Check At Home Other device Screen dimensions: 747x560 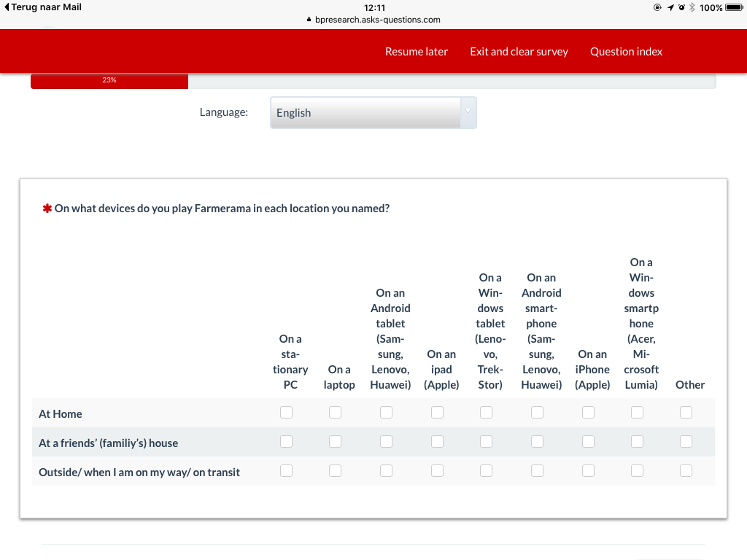686,413
